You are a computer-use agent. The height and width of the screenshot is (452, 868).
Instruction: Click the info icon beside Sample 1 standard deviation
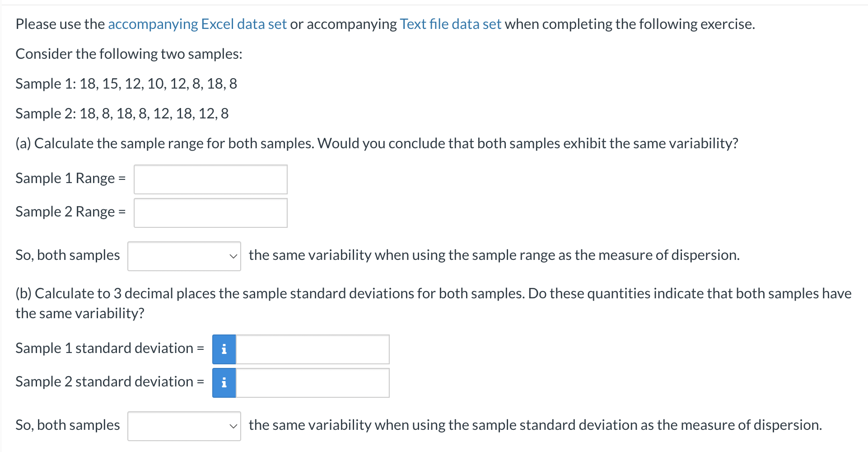click(x=224, y=349)
